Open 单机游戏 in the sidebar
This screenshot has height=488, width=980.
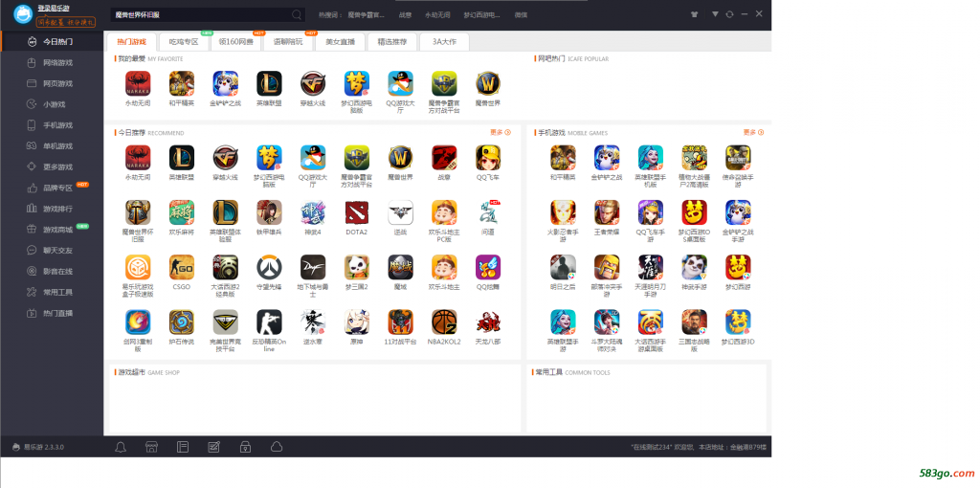point(52,145)
